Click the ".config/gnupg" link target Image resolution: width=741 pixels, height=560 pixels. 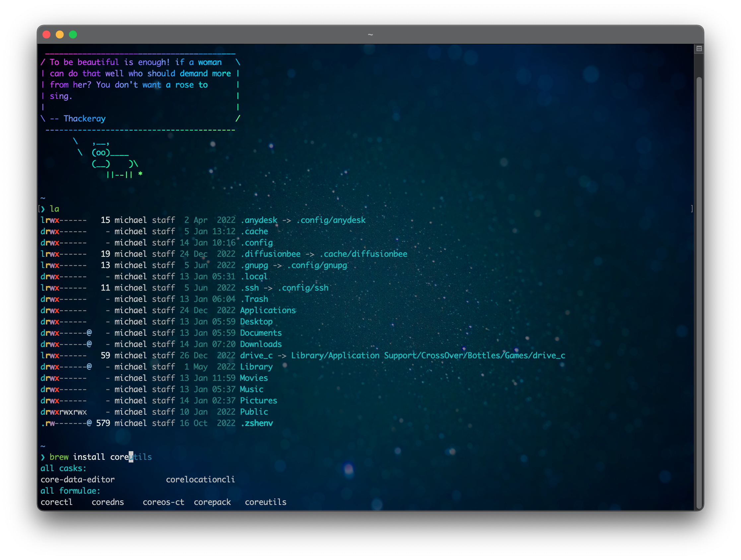317,265
